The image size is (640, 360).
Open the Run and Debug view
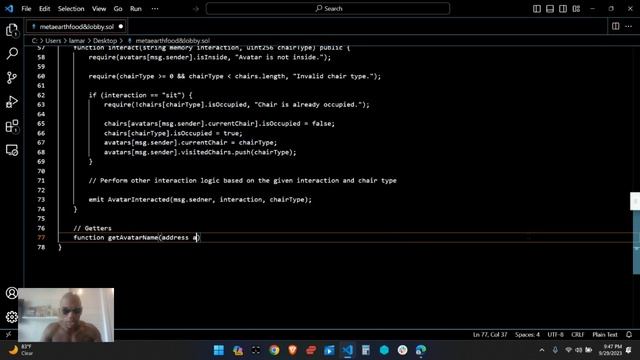click(12, 102)
